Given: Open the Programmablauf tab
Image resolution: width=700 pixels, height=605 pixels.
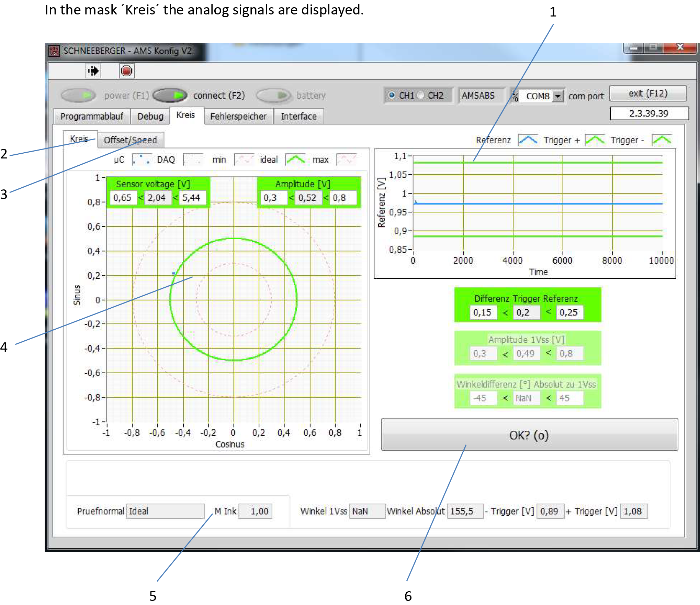Looking at the screenshot, I should point(92,116).
